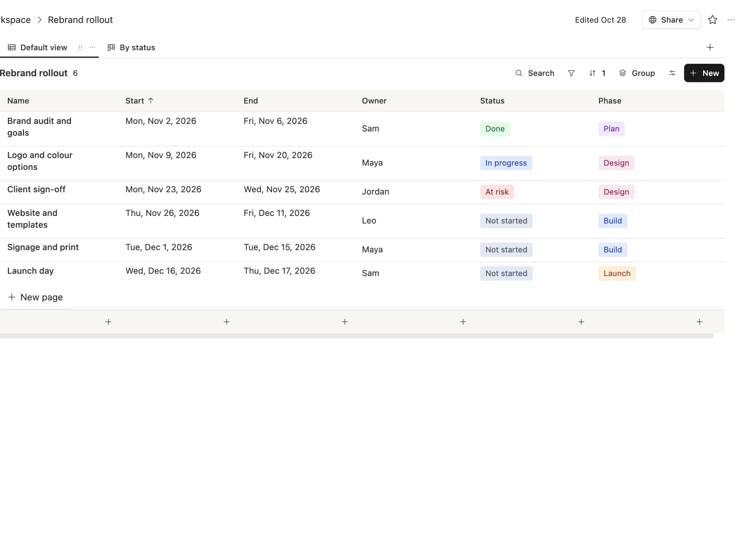Expand the Share dropdown

click(x=691, y=20)
